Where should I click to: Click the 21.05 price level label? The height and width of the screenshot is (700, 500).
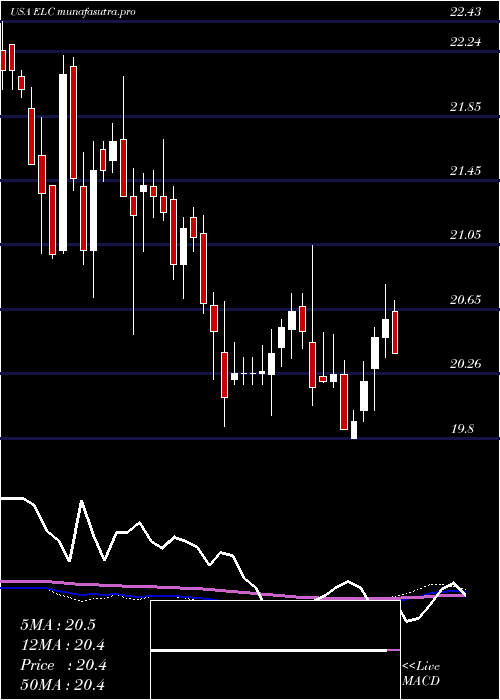(466, 235)
